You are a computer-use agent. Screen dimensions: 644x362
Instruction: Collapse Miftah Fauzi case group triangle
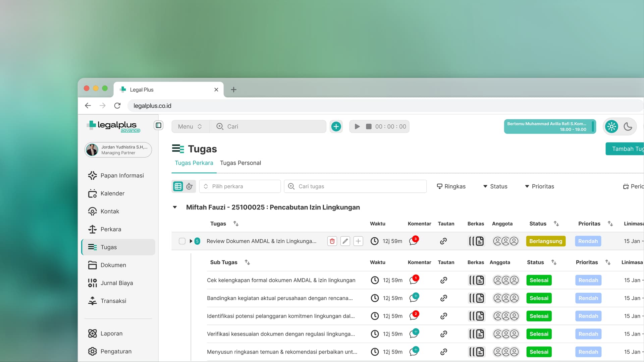coord(175,207)
